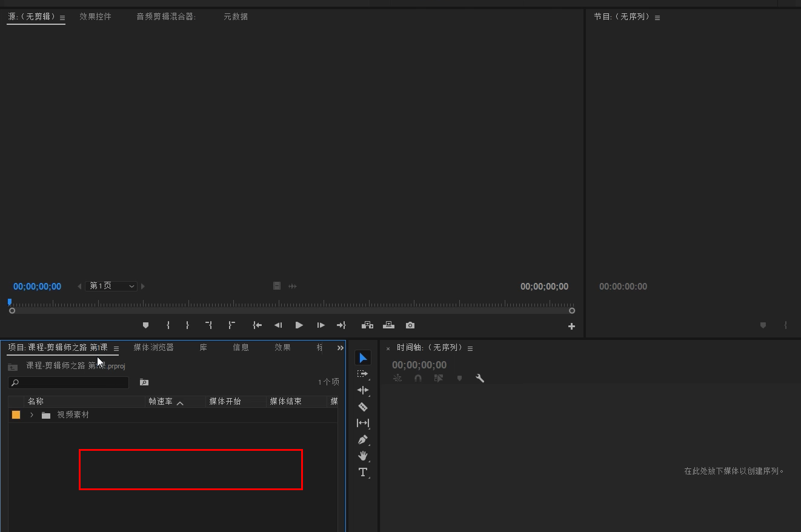Select the Ripple Edit tool
Image resolution: width=801 pixels, height=532 pixels.
point(362,390)
